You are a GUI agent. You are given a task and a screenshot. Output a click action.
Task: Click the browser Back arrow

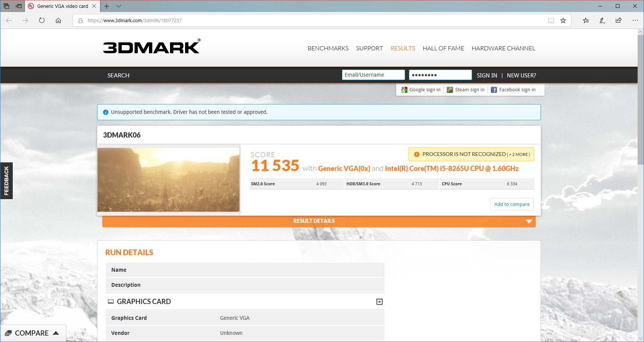(9, 20)
